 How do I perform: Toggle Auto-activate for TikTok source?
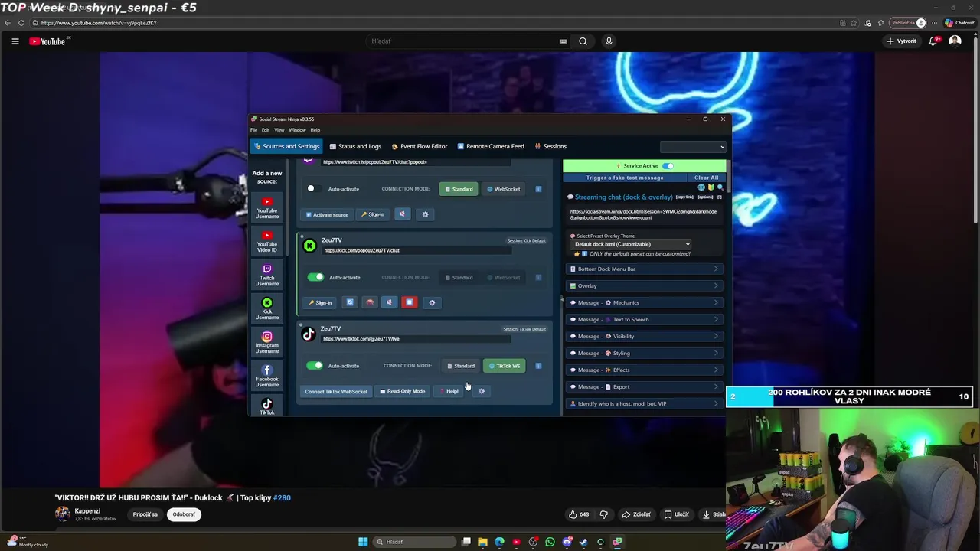tap(315, 366)
